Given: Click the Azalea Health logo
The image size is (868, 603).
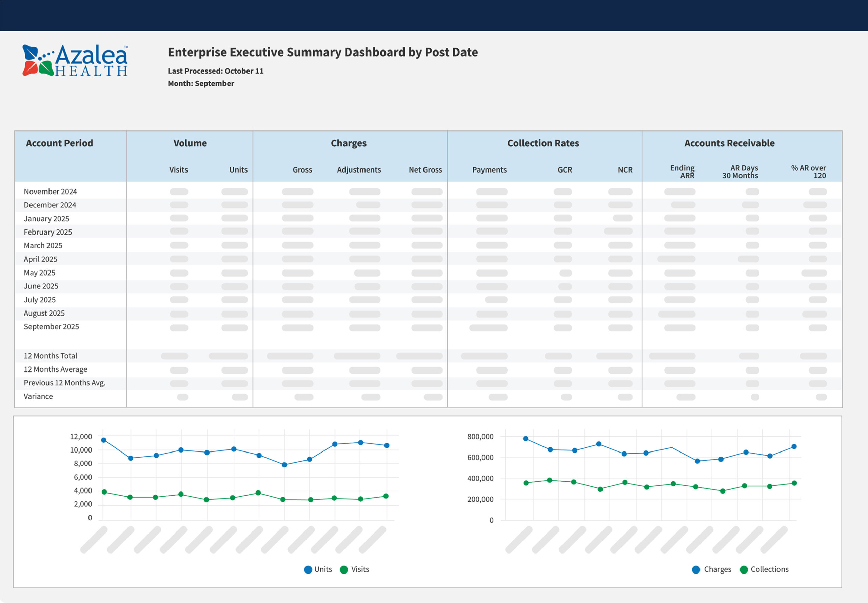Looking at the screenshot, I should 75,60.
